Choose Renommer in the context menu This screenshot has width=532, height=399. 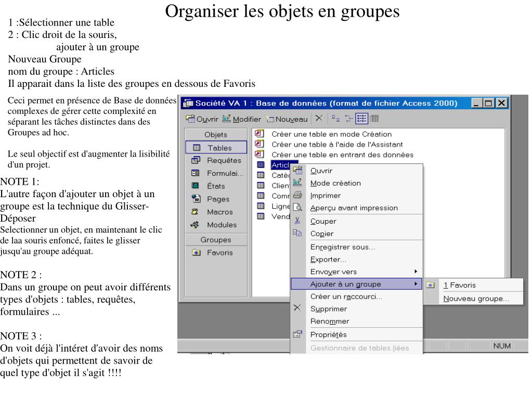coord(357,321)
